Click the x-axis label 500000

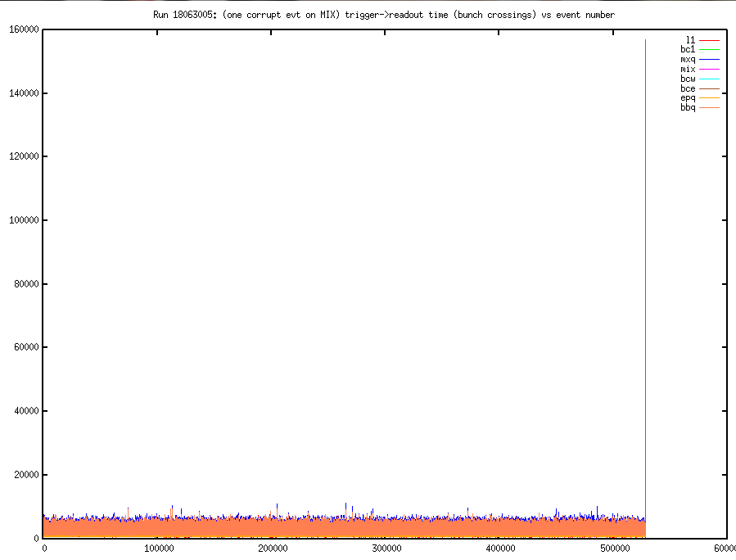click(x=615, y=549)
